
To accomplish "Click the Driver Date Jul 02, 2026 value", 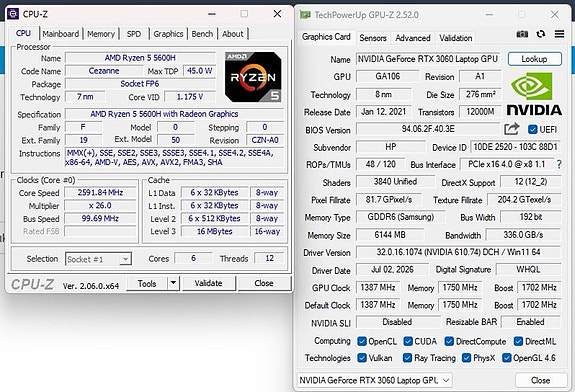I will (392, 270).
